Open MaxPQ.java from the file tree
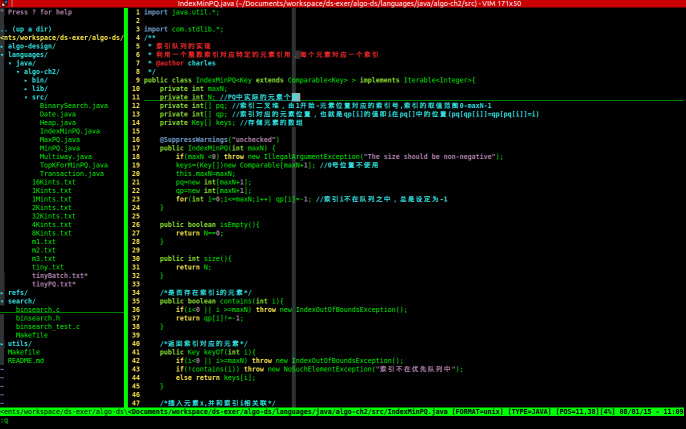Viewport: 686px width, 429px height. pos(60,140)
